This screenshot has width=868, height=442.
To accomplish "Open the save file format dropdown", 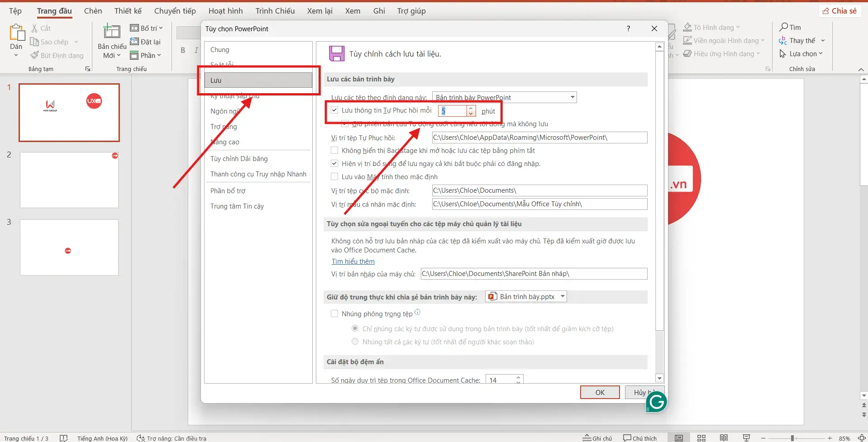I will [572, 97].
